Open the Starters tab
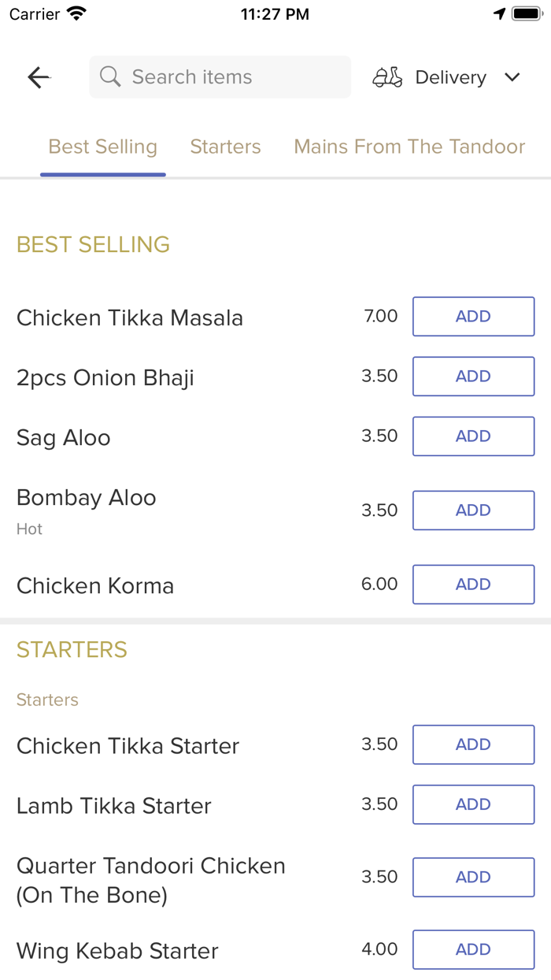This screenshot has height=980, width=551. [225, 147]
